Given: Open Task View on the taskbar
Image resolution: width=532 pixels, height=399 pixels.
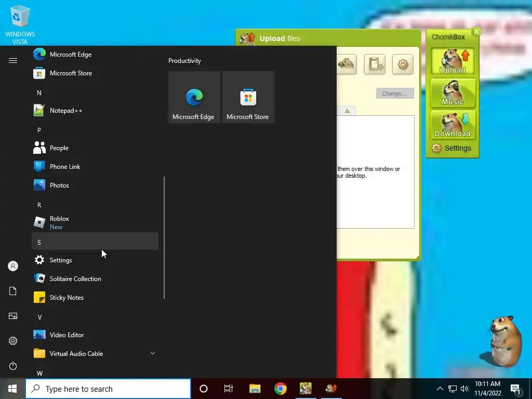Looking at the screenshot, I should point(229,389).
